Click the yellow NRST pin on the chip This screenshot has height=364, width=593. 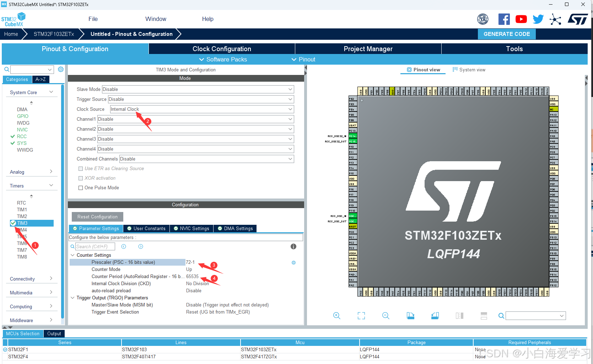(352, 227)
